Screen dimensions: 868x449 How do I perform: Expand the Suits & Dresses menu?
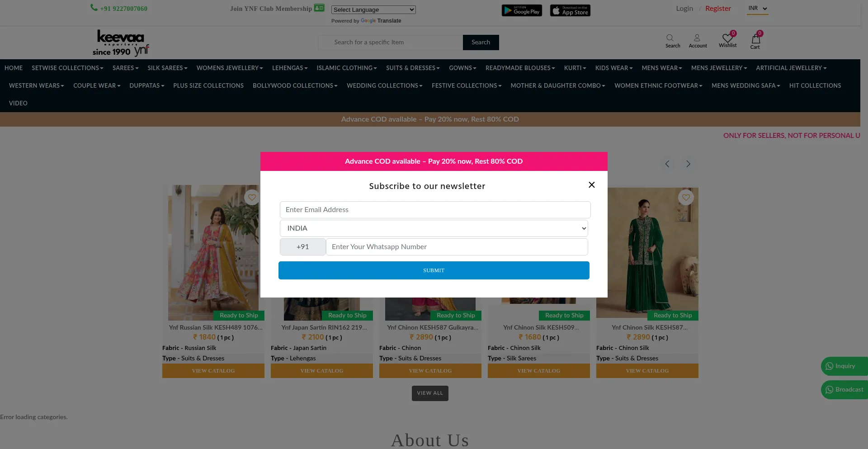pos(413,68)
